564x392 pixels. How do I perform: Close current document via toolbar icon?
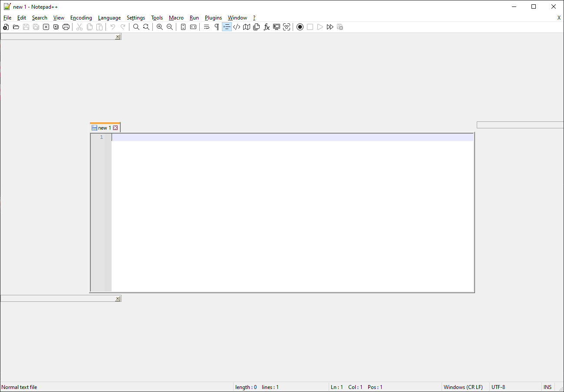(46, 27)
